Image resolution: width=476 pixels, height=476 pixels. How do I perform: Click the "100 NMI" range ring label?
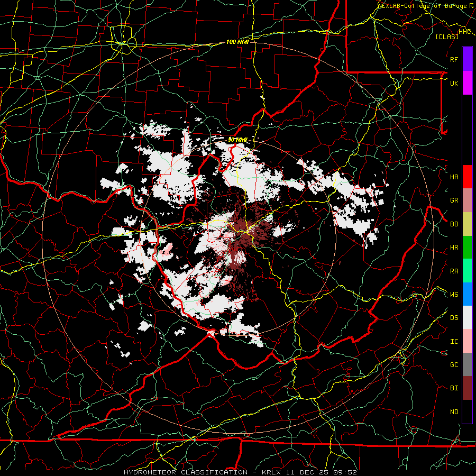(237, 42)
